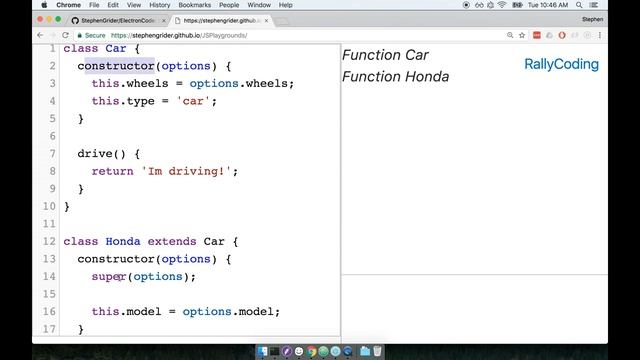Click the Chrome icon in the Dock
The image size is (640, 360).
click(x=311, y=351)
